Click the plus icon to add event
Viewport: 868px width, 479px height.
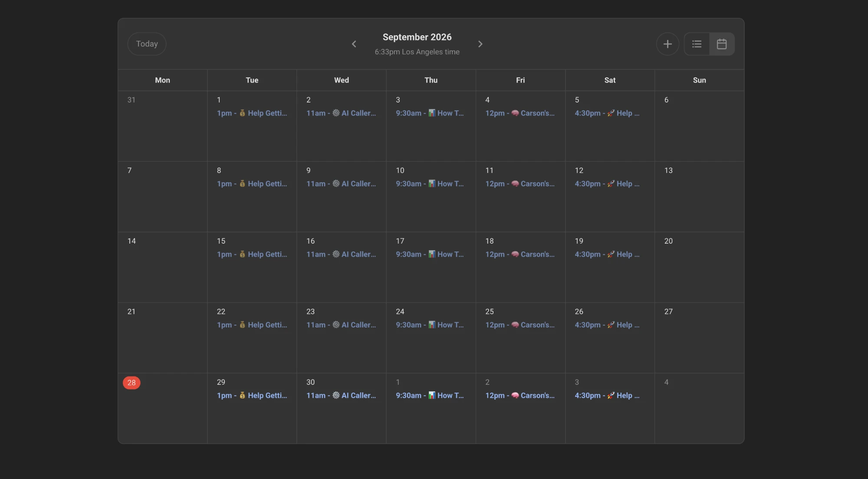click(667, 44)
